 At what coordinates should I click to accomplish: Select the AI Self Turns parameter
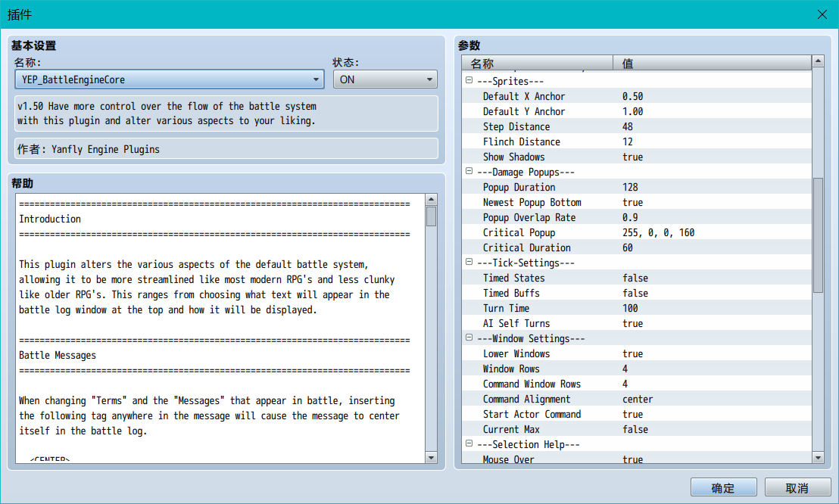pos(637,323)
